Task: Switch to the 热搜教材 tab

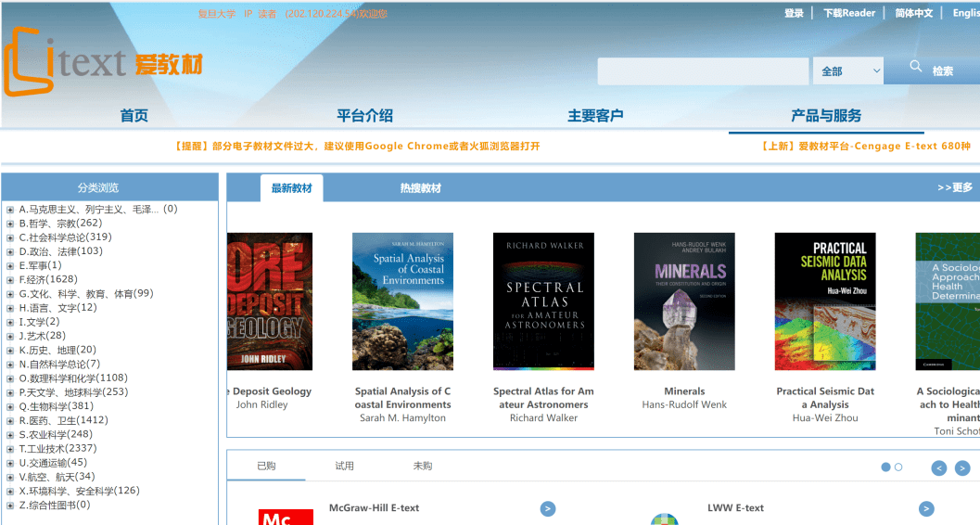Action: point(421,188)
